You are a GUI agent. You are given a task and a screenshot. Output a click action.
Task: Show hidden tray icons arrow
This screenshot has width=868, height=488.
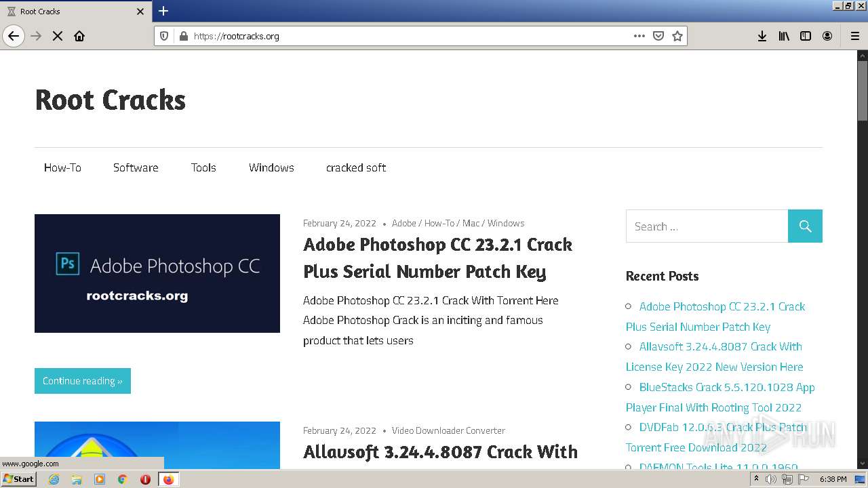757,479
